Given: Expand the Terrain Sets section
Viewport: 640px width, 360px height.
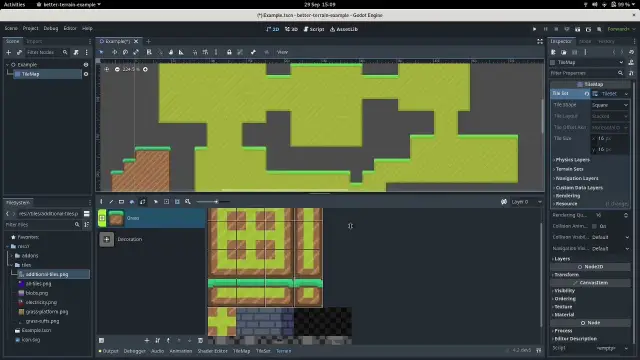Looking at the screenshot, I should tap(569, 169).
